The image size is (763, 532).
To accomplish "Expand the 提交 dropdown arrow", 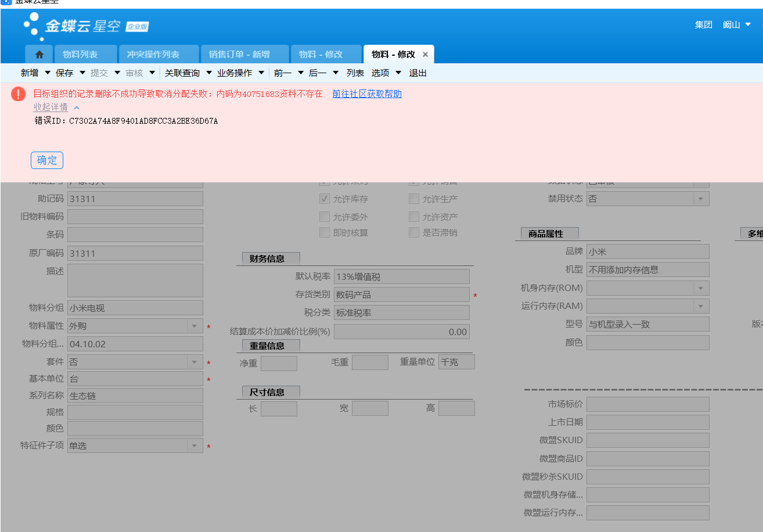I will click(x=117, y=73).
